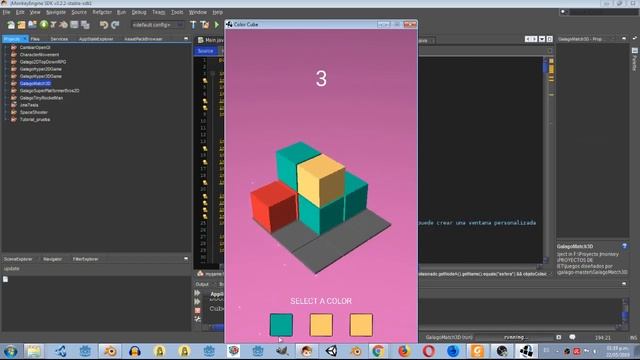This screenshot has width=640, height=360.
Task: Click the maximize editor window button
Action: pos(549,39)
